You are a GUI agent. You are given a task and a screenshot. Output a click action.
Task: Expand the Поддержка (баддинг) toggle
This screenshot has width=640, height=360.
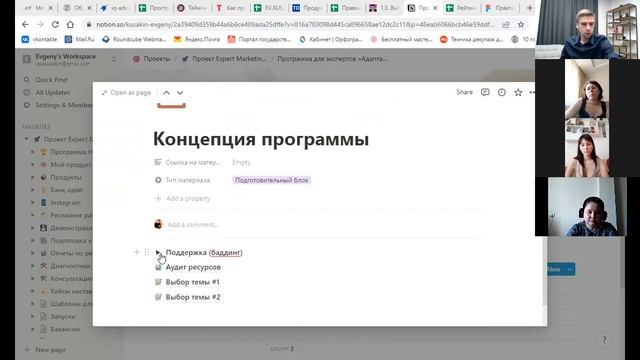click(x=158, y=252)
